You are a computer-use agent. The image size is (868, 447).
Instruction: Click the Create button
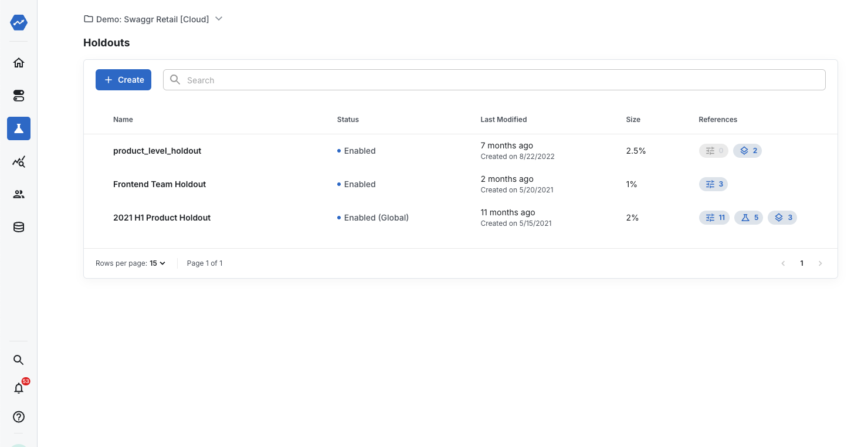pyautogui.click(x=123, y=79)
